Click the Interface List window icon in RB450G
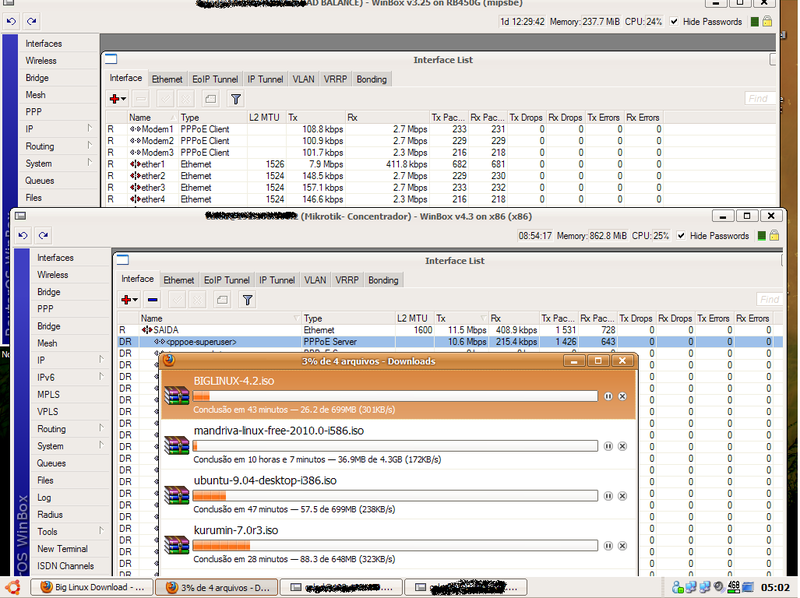This screenshot has width=800, height=598. [111, 59]
